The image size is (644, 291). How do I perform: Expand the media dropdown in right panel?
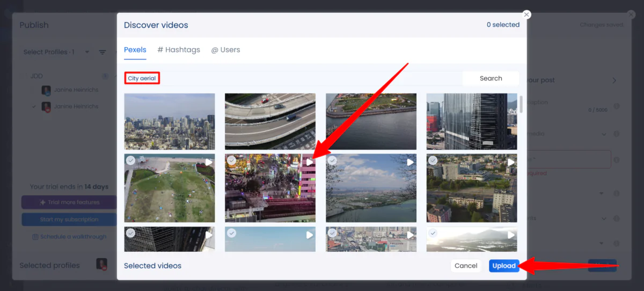(604, 134)
